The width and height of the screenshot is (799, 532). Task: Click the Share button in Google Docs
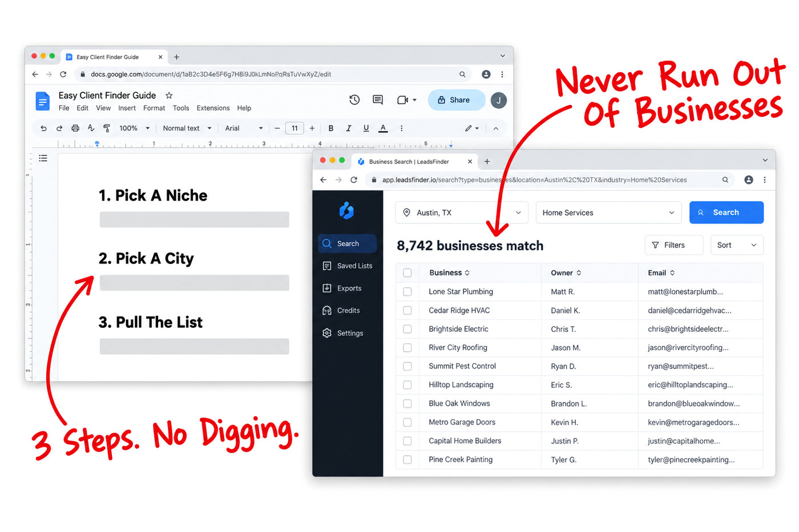pos(456,100)
